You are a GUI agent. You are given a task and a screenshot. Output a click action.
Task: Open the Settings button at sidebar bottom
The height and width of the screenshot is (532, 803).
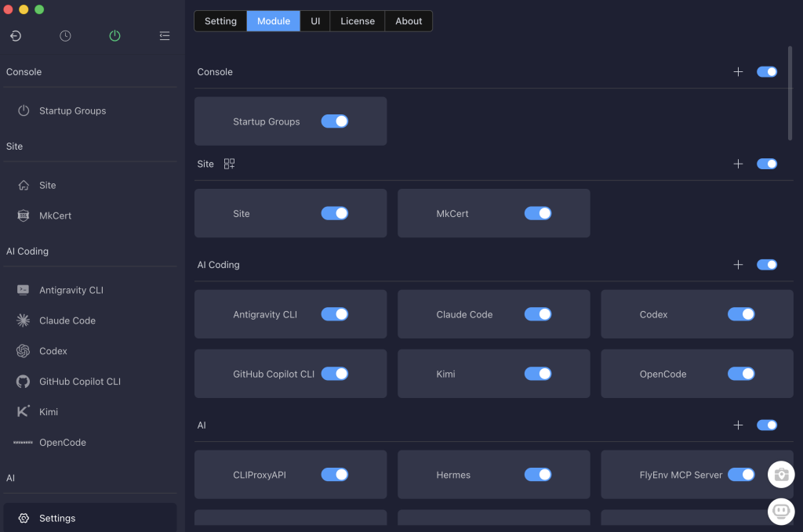point(90,518)
